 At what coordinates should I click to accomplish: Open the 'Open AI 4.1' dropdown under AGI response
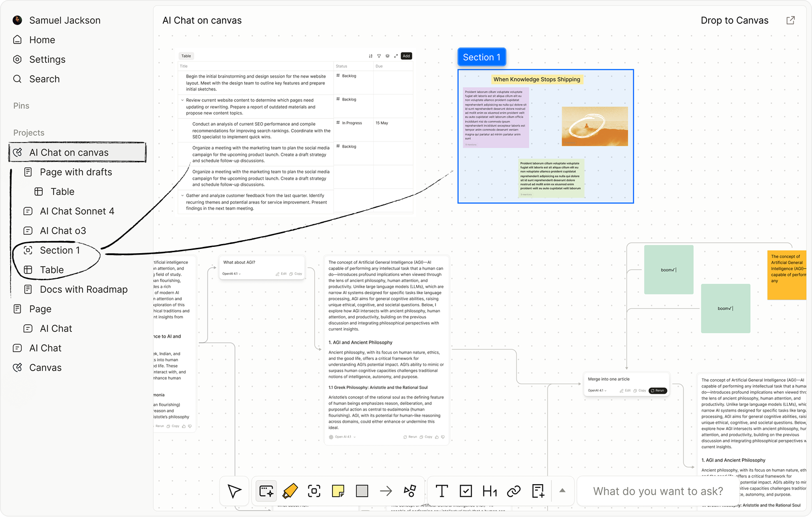(343, 437)
